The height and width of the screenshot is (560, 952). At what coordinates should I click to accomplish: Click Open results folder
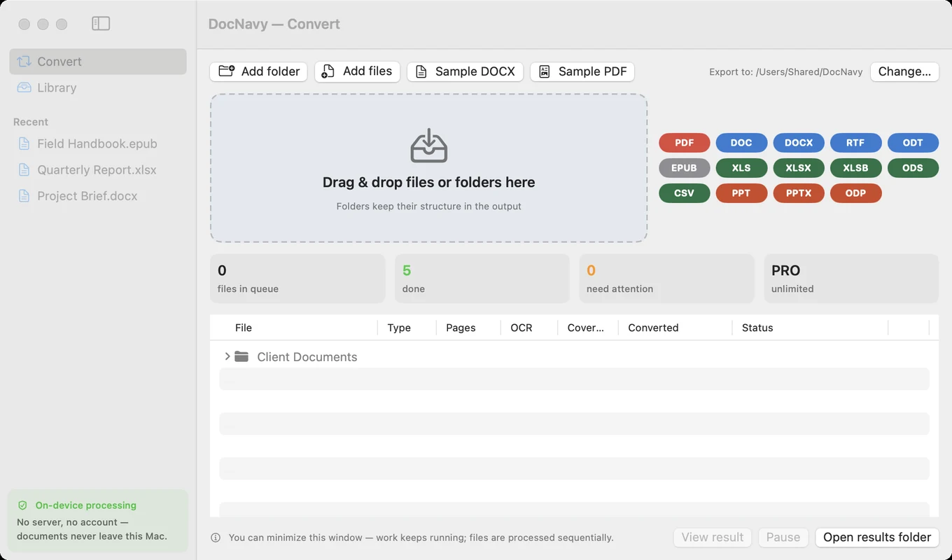coord(877,538)
